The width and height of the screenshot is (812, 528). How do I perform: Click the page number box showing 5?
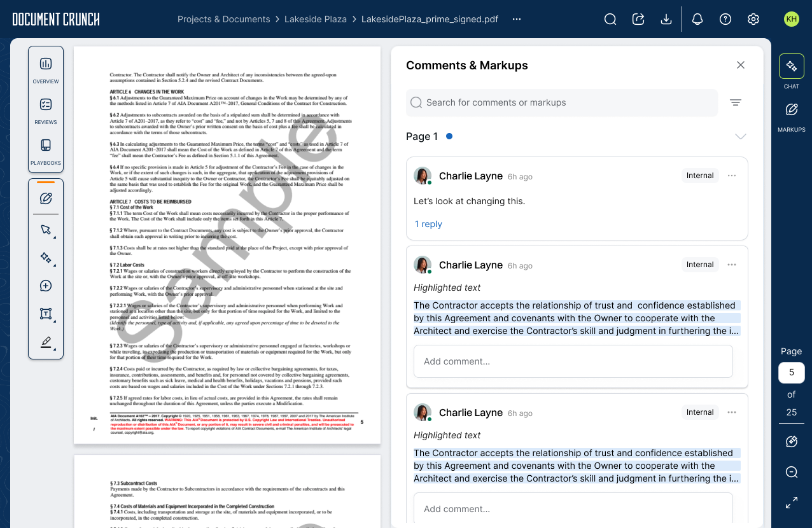[x=792, y=373]
